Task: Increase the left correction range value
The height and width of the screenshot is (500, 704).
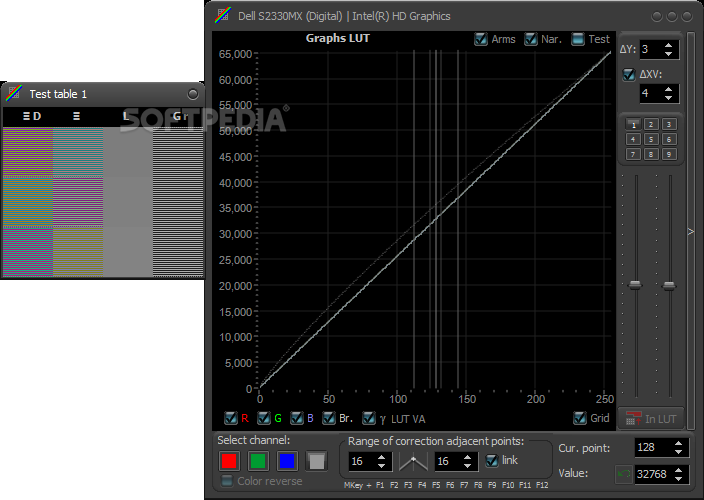Action: coord(381,457)
